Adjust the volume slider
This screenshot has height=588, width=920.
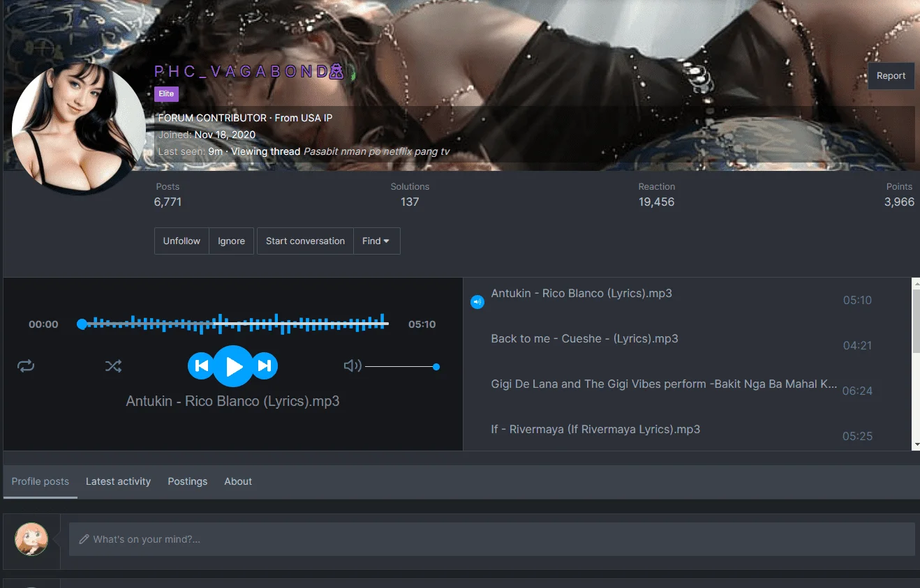[x=402, y=367]
